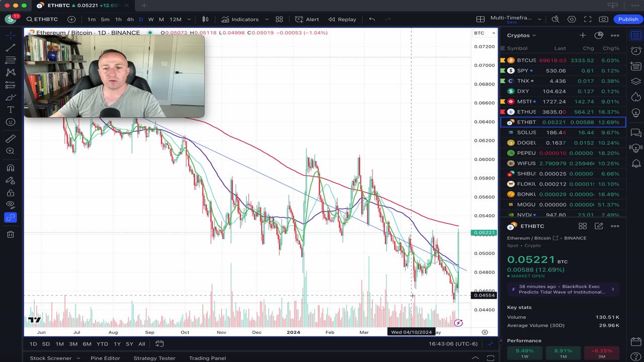
Task: Open the Strategy Tester tab
Action: click(x=154, y=358)
